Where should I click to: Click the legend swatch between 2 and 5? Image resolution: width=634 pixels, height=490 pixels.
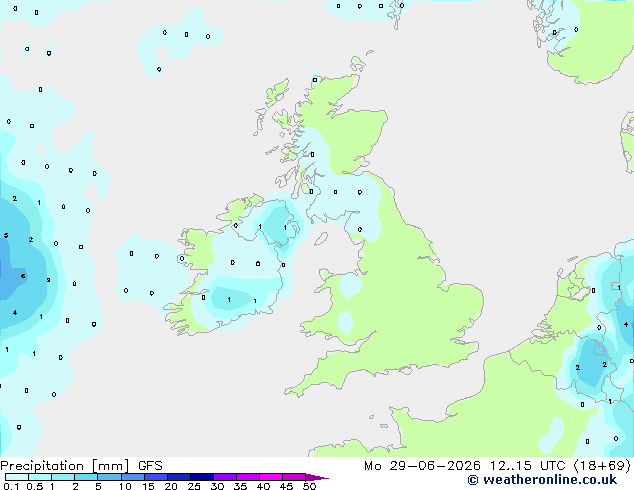coord(86,477)
